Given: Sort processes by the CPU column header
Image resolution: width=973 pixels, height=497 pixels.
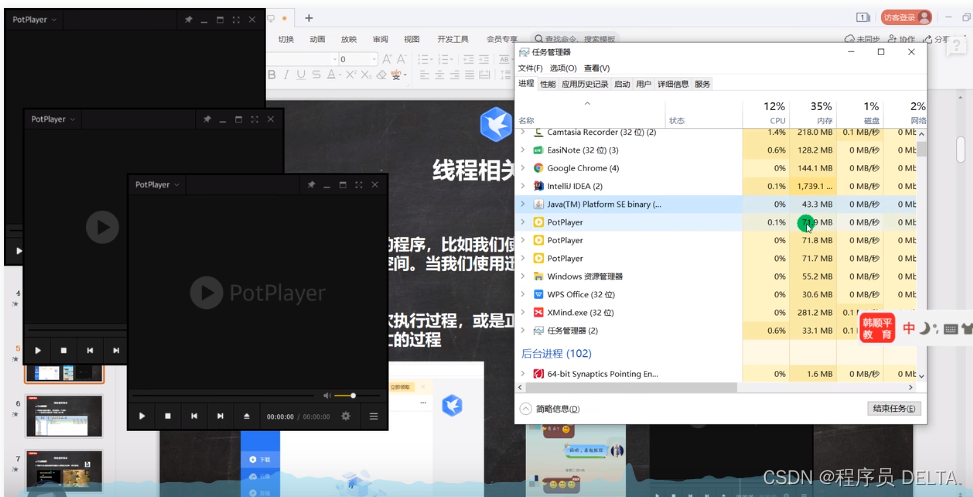Looking at the screenshot, I should [766, 113].
